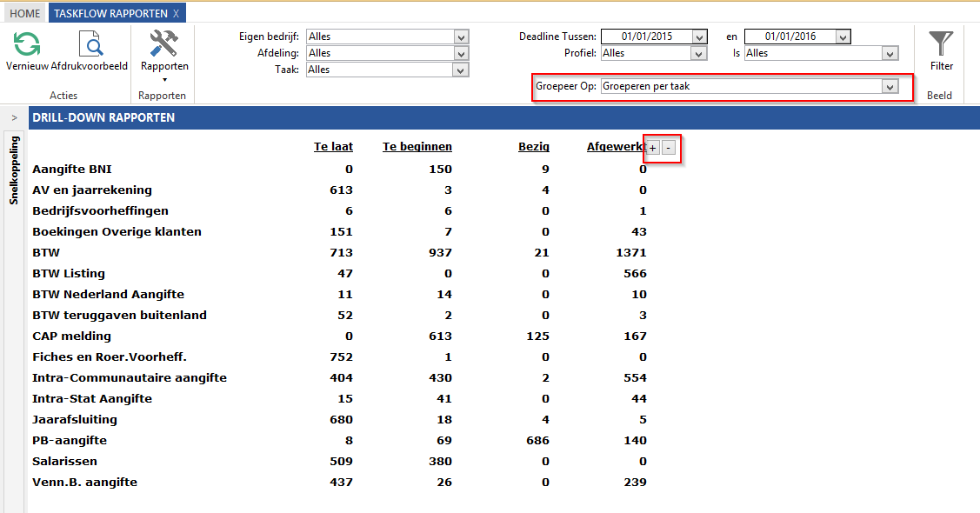Open the Snelkoppeling vertical tab
Screen dimensions: 980x513
pos(14,170)
